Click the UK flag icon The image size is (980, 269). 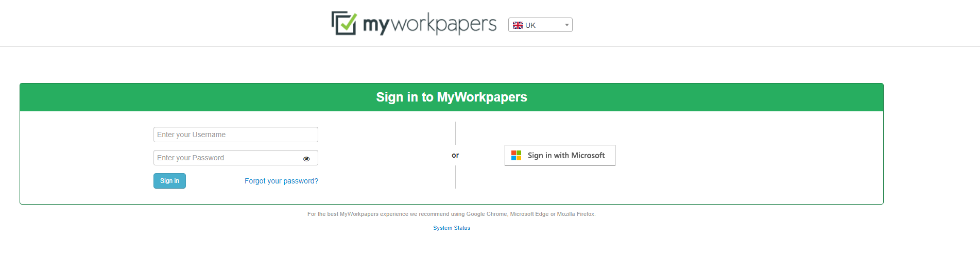click(x=518, y=25)
